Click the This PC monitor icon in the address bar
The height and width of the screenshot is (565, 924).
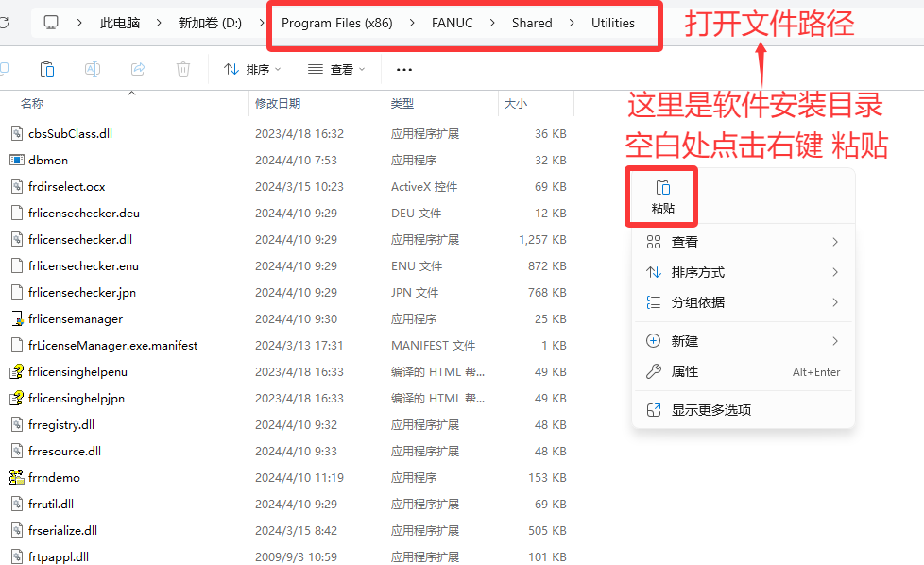coord(51,23)
